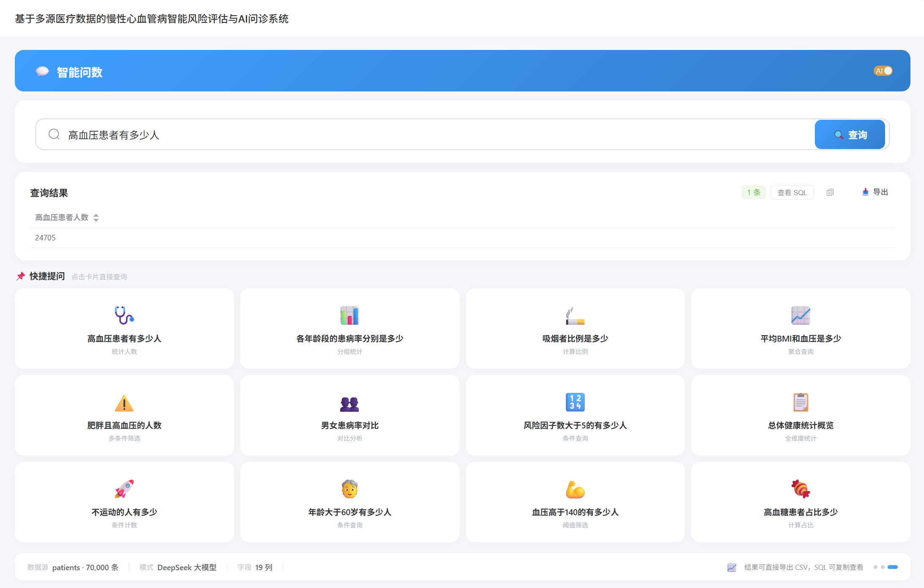This screenshot has height=588, width=924.
Task: Click candy icon for high blood sugar ratio
Action: point(800,489)
